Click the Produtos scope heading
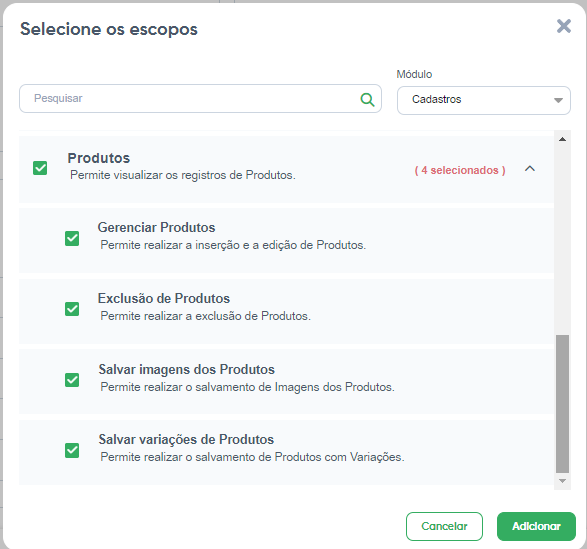 click(99, 158)
